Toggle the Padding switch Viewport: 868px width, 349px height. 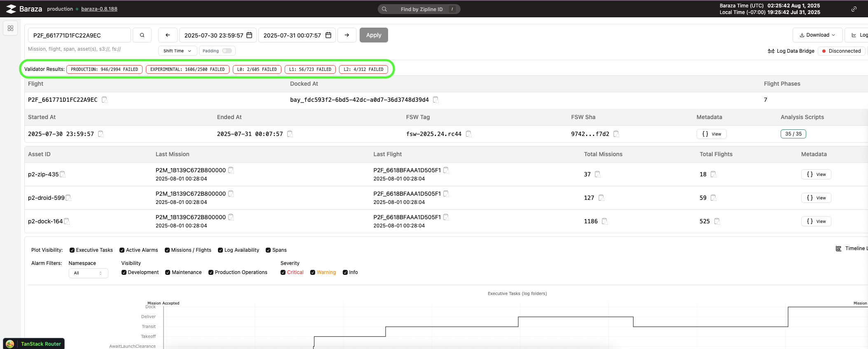coord(227,51)
